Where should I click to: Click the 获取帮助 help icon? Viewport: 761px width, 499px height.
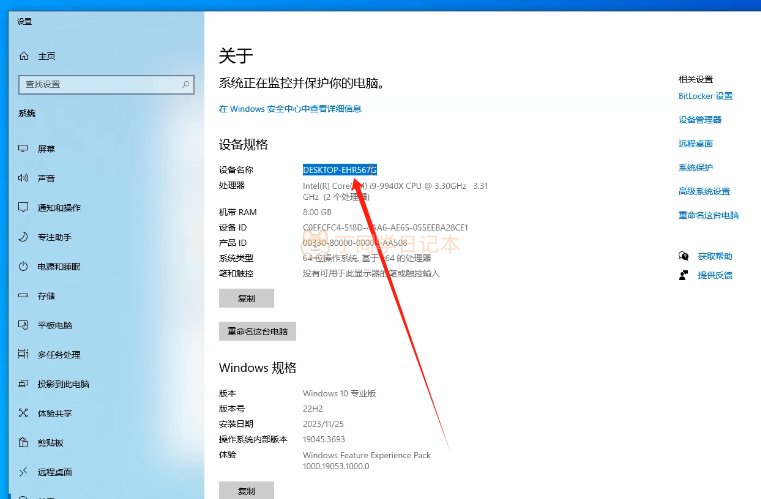point(683,256)
